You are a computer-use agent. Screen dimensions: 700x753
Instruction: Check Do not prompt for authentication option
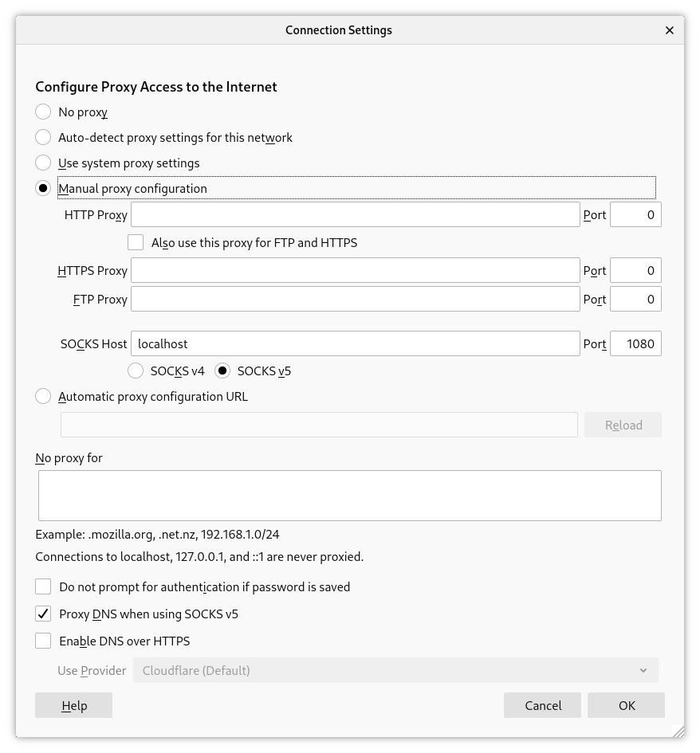(x=44, y=587)
